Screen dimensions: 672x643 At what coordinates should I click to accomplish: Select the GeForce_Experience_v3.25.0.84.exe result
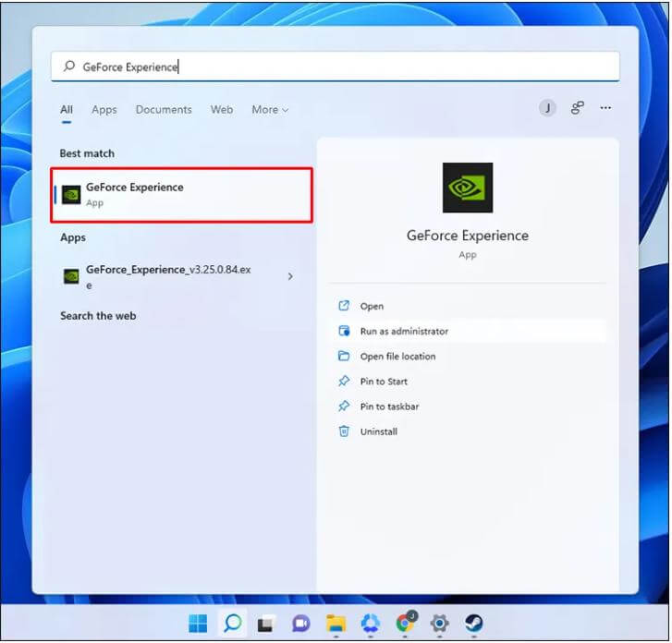[x=180, y=277]
